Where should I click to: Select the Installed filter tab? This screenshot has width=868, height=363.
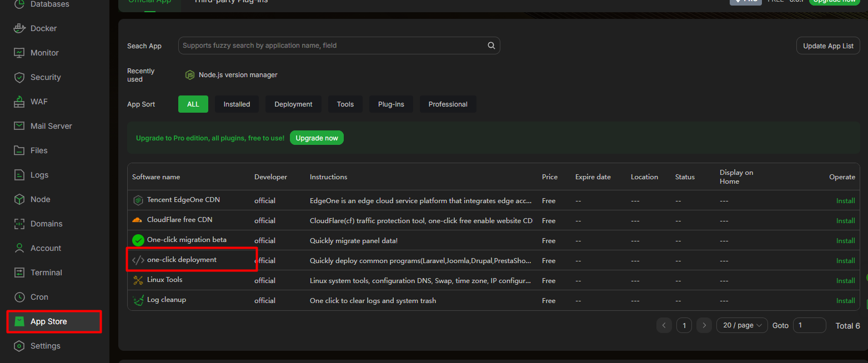(237, 104)
